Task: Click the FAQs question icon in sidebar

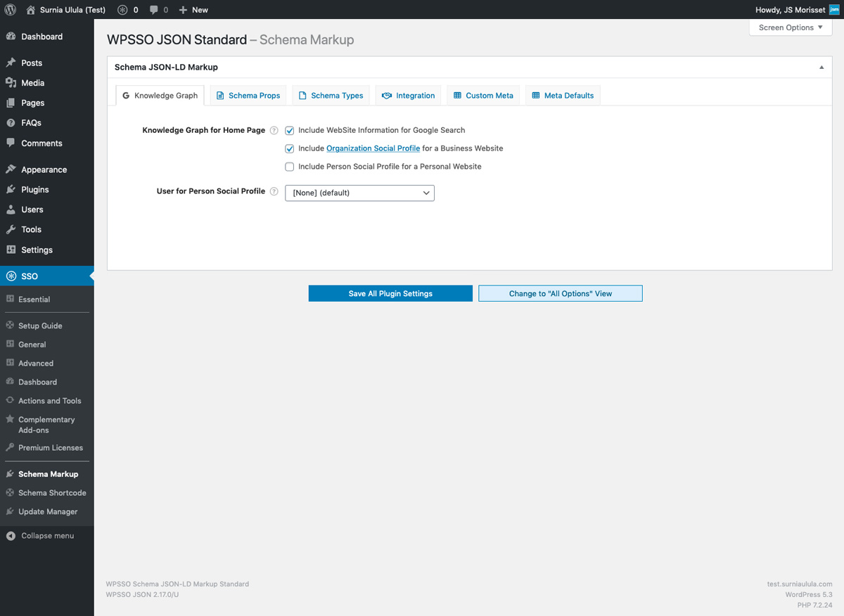Action: pyautogui.click(x=11, y=122)
